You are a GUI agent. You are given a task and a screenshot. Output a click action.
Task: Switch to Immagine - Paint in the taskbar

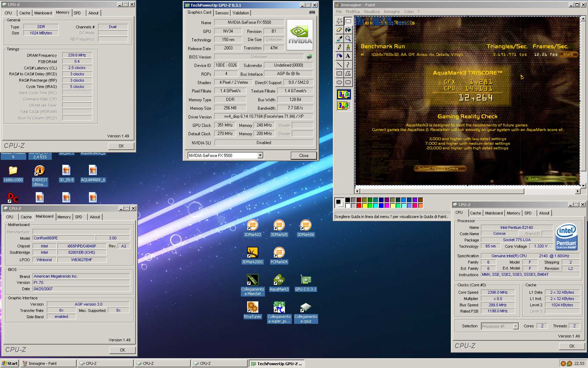[48, 363]
